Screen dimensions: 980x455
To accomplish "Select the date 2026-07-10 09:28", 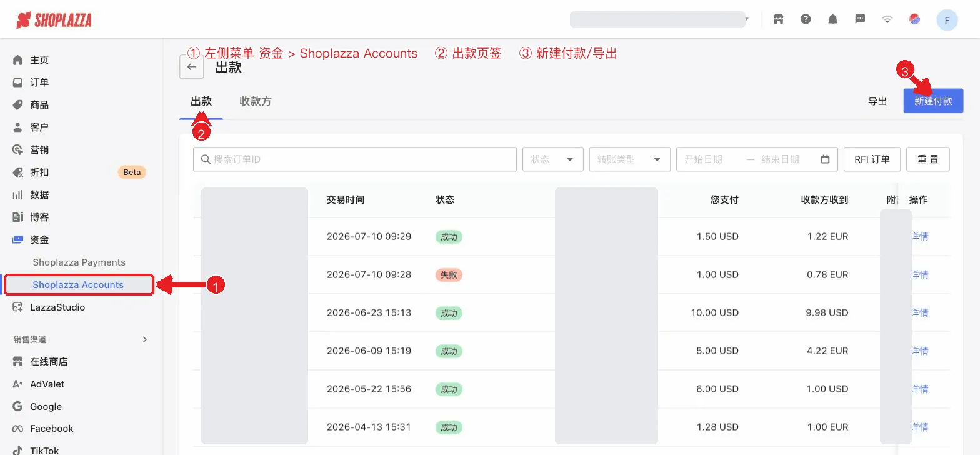I will point(369,275).
